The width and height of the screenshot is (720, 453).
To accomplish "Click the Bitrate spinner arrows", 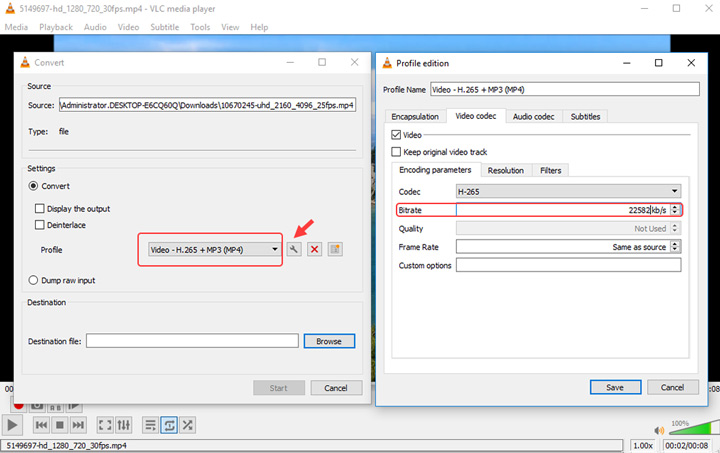I will click(x=675, y=210).
